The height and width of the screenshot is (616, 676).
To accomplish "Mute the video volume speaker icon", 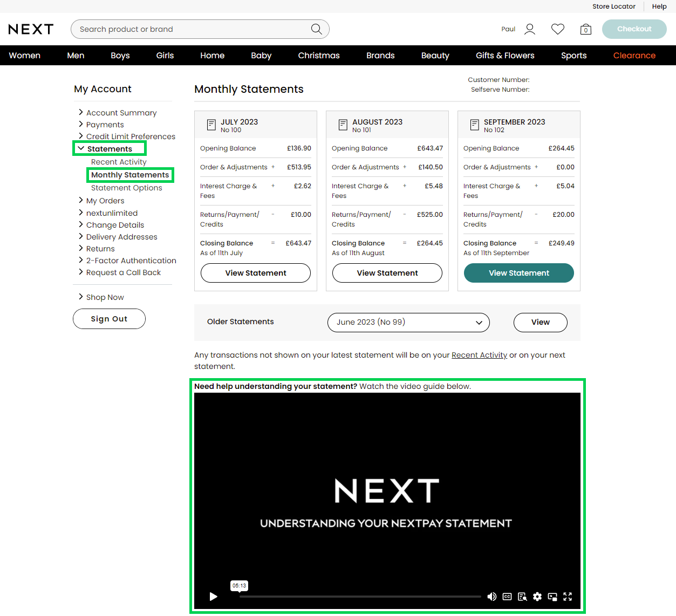I will (x=491, y=597).
